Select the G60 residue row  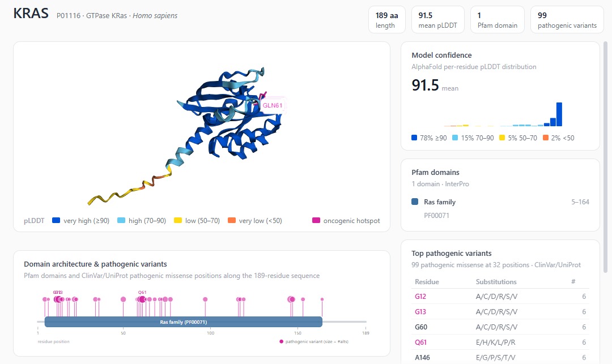[x=500, y=327]
